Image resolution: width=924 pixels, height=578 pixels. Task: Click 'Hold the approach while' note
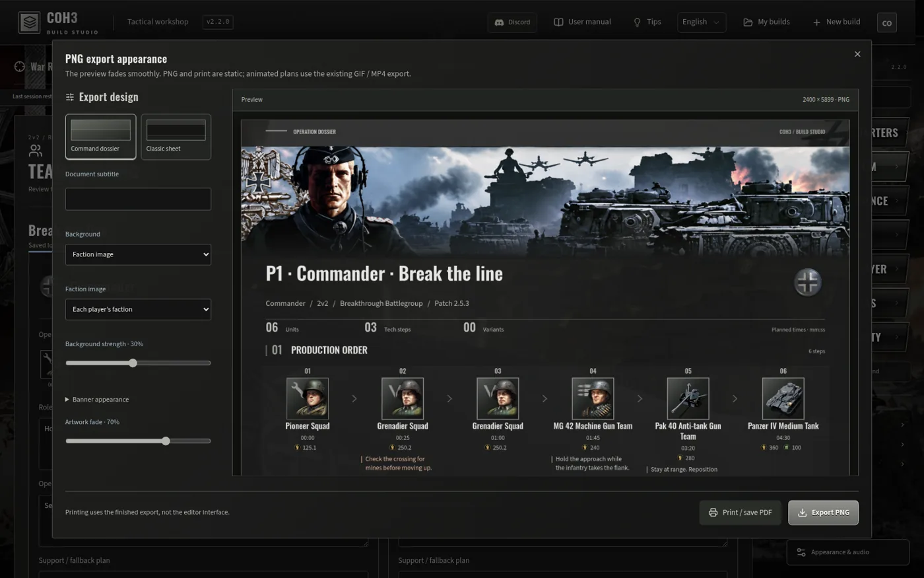pyautogui.click(x=592, y=463)
